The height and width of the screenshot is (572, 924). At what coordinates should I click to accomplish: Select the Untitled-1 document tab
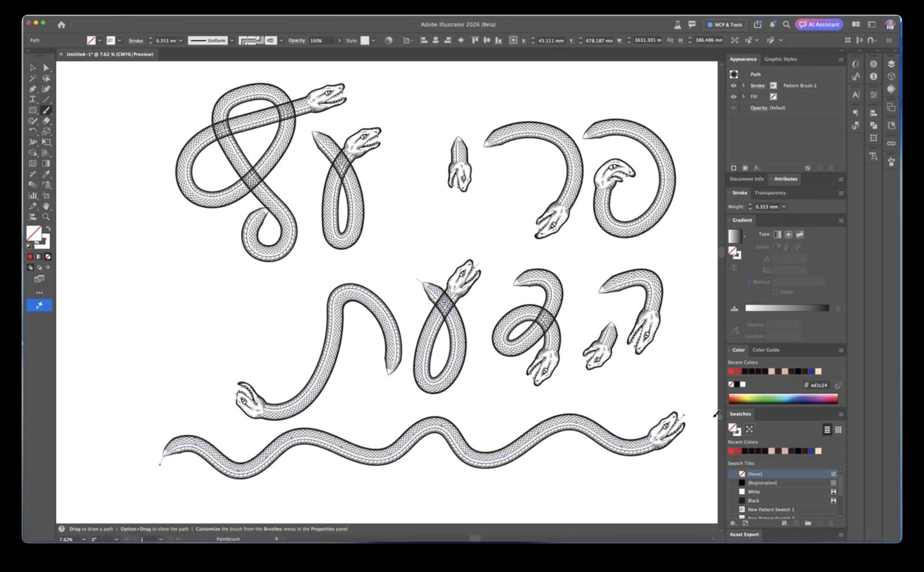(110, 54)
